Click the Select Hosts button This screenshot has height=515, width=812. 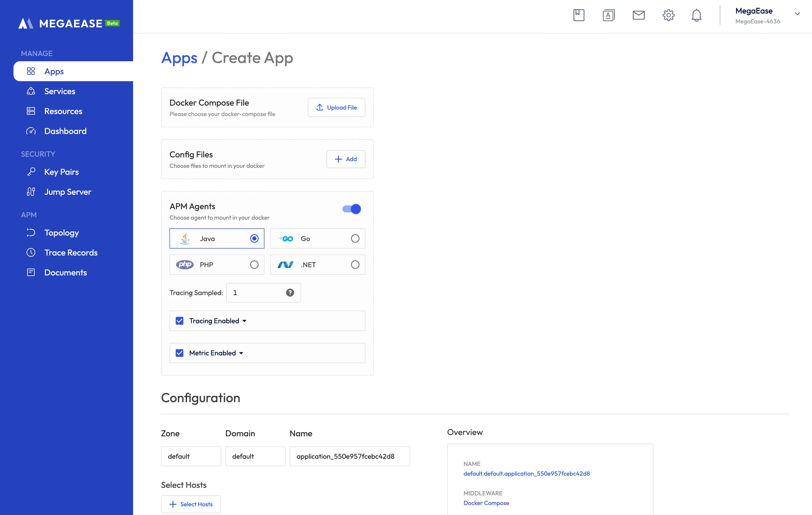click(191, 504)
